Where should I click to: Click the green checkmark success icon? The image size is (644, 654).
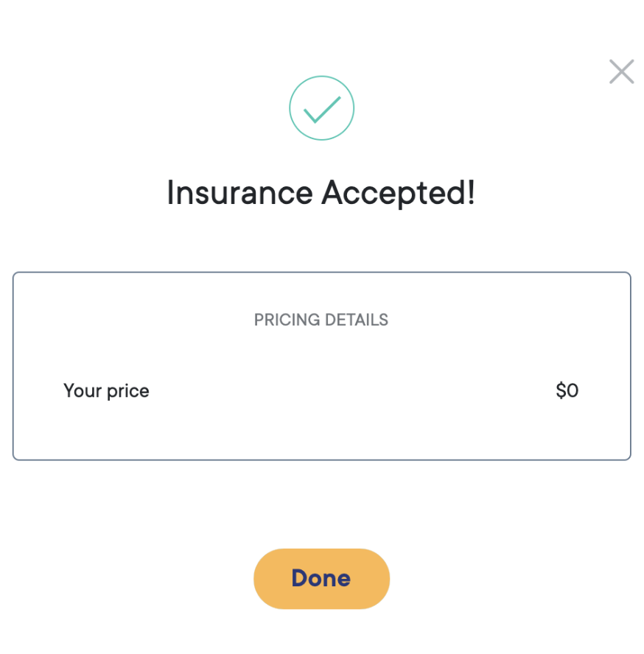point(321,108)
